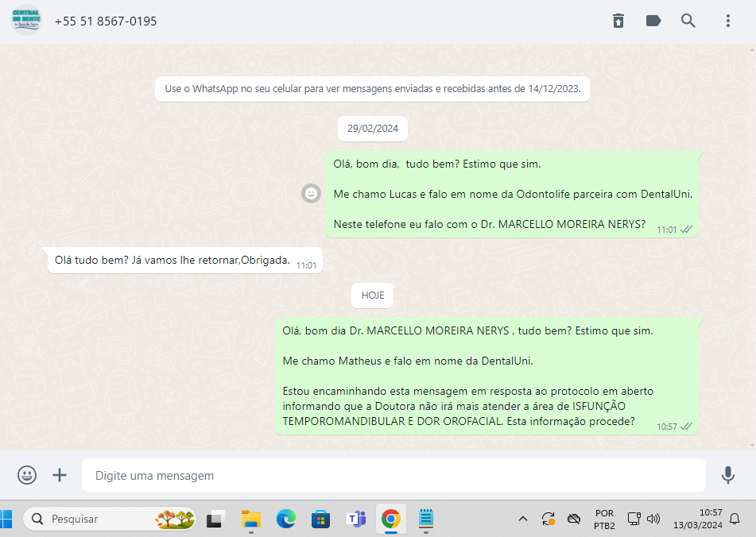Open File Explorer from the taskbar
Screen dimensions: 756x537
click(x=250, y=520)
